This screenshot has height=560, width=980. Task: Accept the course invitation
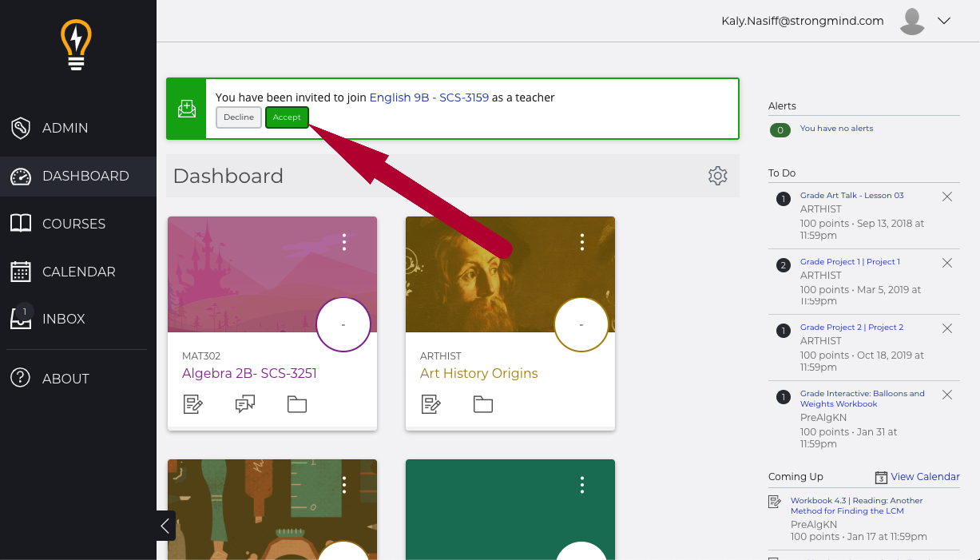click(x=287, y=117)
